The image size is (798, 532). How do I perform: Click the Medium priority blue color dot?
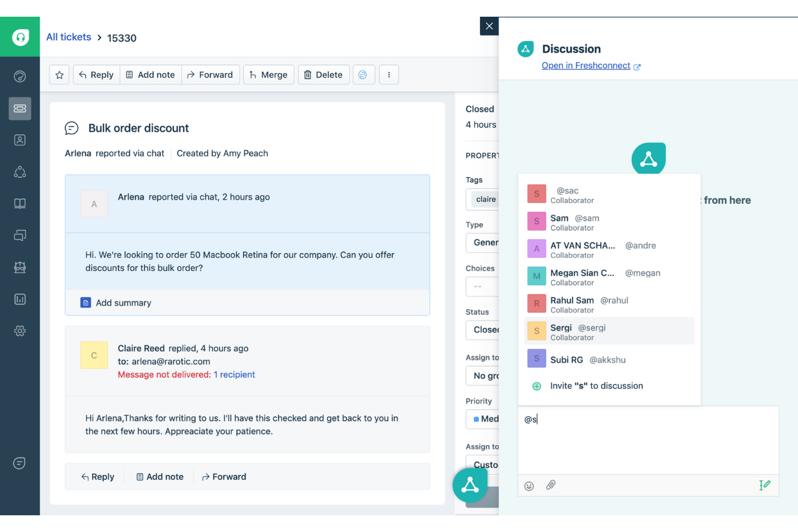(x=475, y=419)
